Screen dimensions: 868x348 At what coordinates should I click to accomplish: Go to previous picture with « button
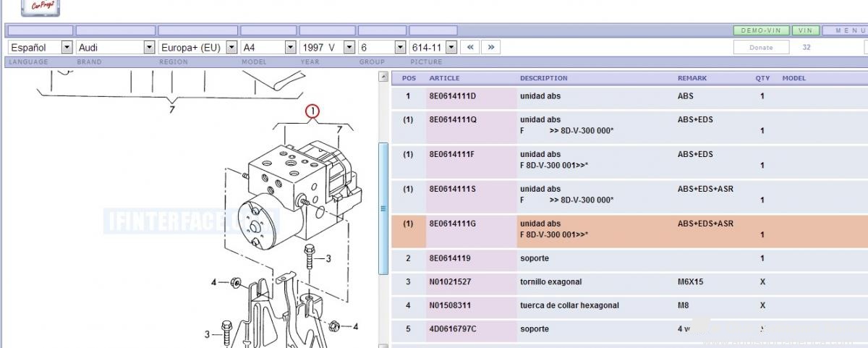[469, 47]
